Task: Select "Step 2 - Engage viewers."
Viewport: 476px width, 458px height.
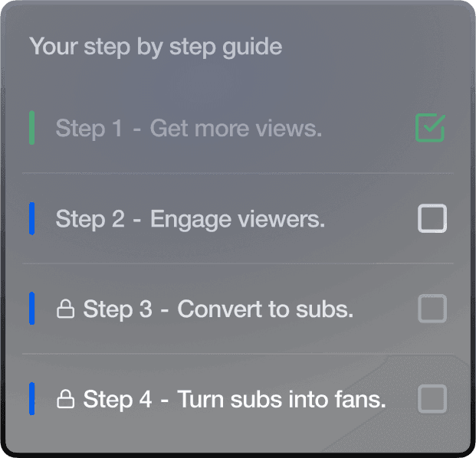Action: point(190,219)
